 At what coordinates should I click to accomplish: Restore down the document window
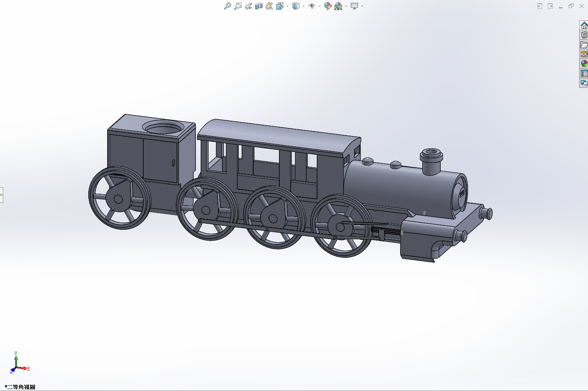coord(571,6)
